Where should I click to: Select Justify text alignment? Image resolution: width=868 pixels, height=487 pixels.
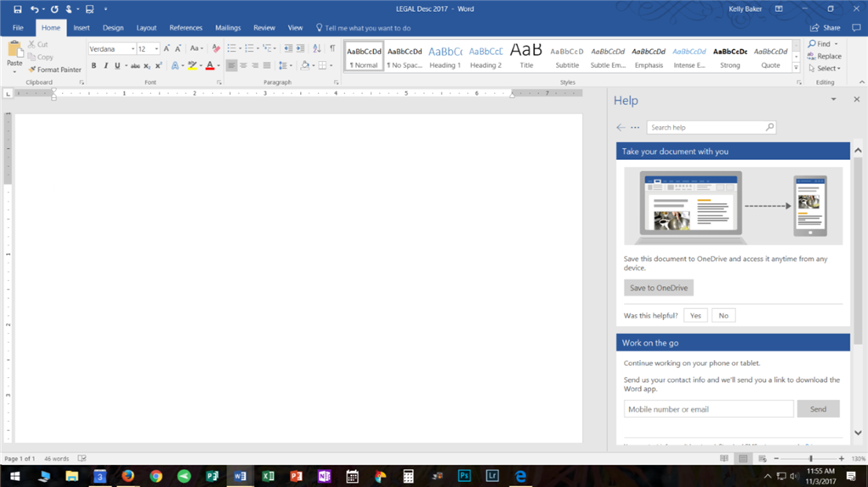[267, 66]
